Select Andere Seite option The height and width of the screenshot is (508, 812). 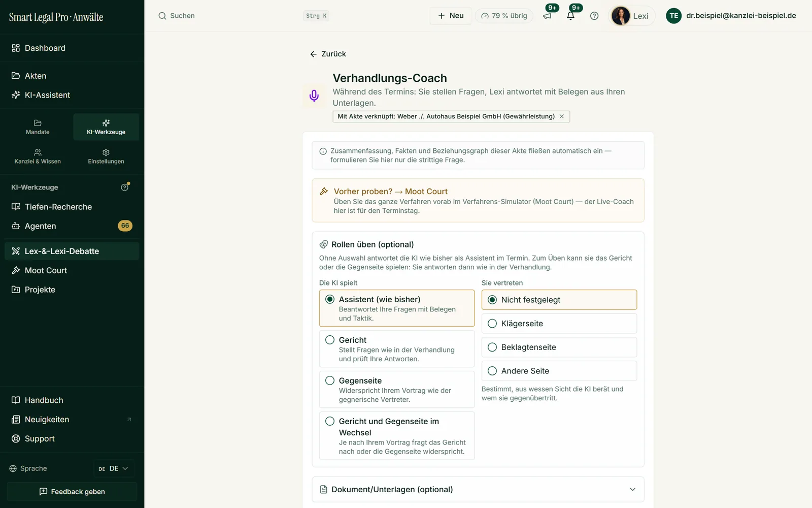point(559,371)
